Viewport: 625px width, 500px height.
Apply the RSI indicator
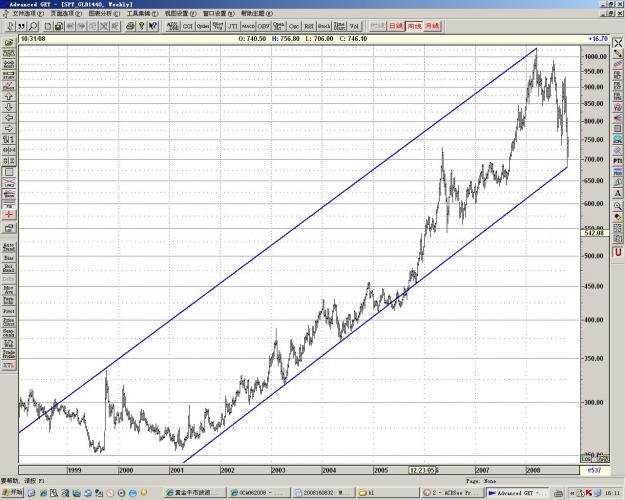(x=309, y=26)
